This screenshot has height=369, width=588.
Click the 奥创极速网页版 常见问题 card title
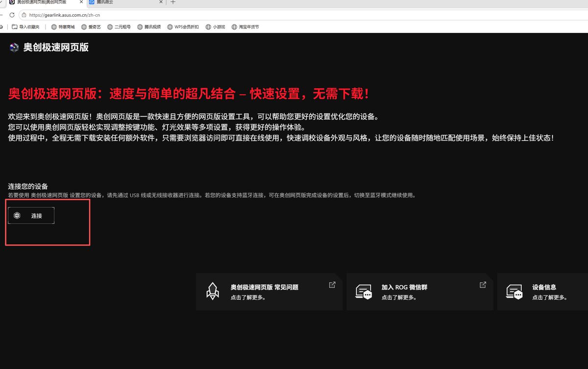[265, 287]
